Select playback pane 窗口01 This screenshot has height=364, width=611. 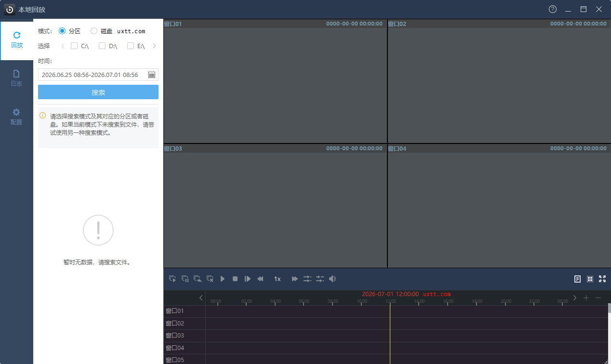pyautogui.click(x=275, y=81)
